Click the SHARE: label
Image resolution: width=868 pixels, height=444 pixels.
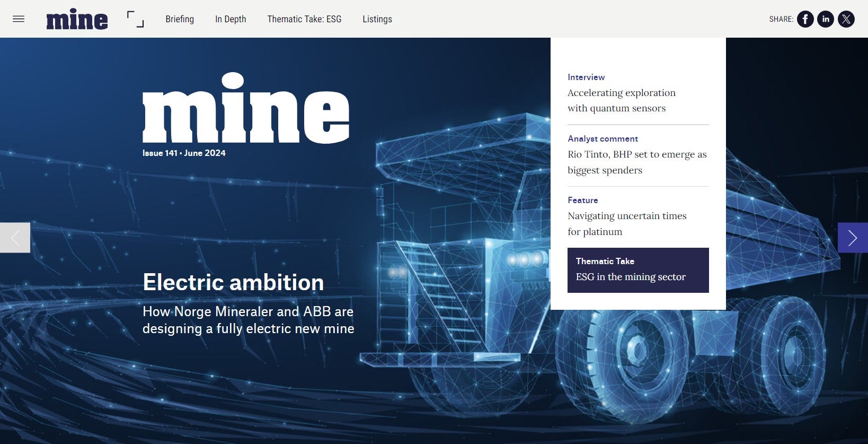click(x=781, y=19)
